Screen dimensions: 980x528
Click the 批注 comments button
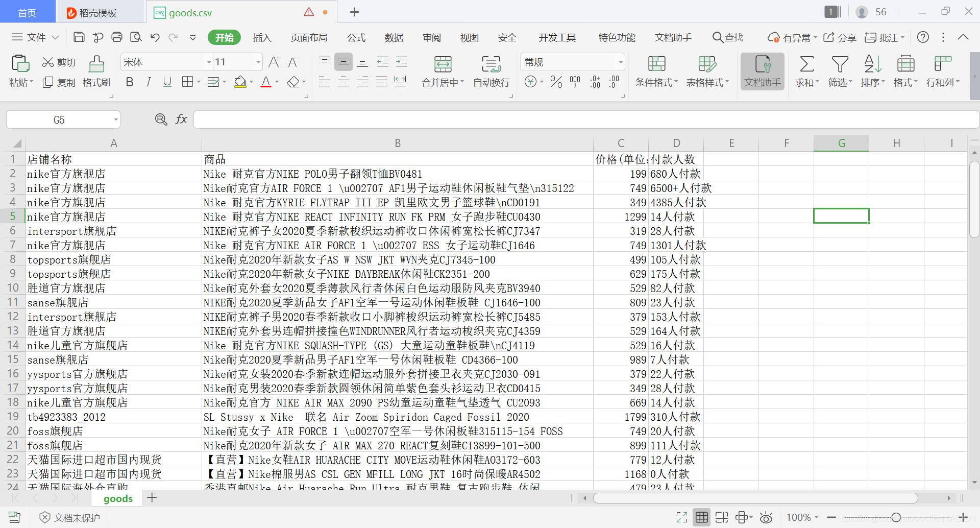click(885, 37)
